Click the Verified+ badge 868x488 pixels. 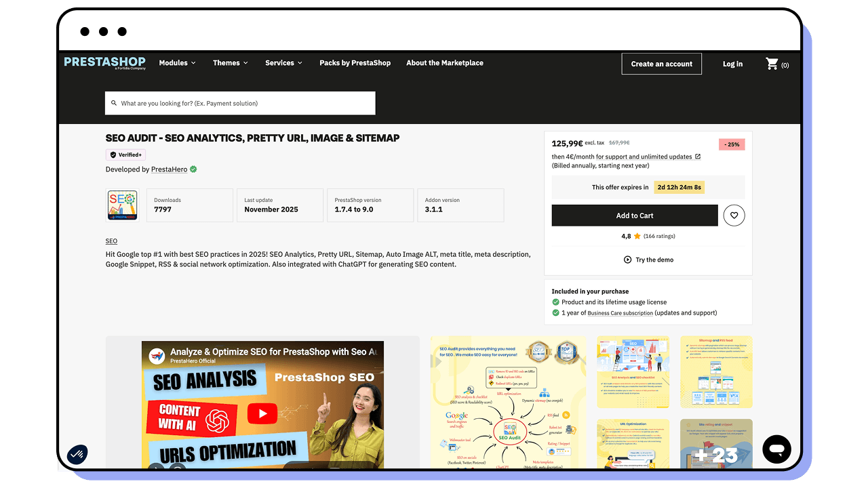(125, 154)
